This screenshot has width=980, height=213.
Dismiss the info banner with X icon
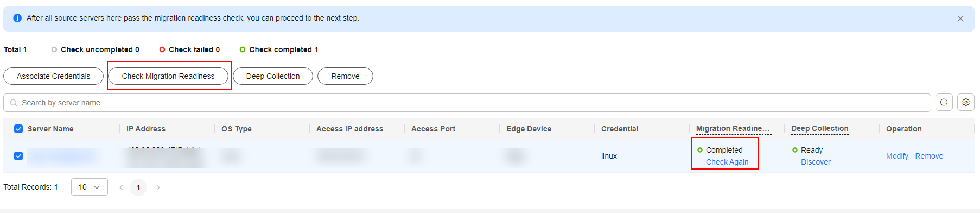click(x=960, y=18)
